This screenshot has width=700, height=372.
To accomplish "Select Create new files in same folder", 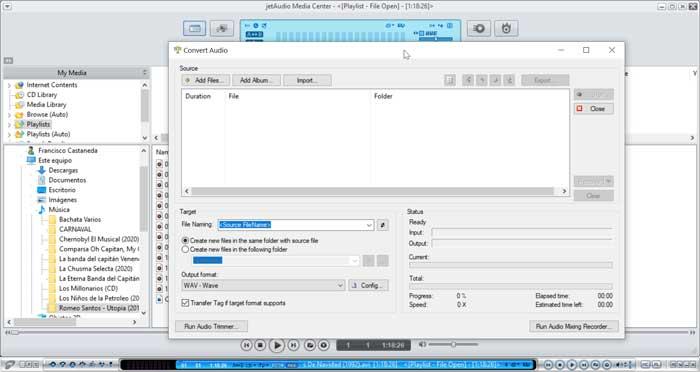I will coord(185,241).
